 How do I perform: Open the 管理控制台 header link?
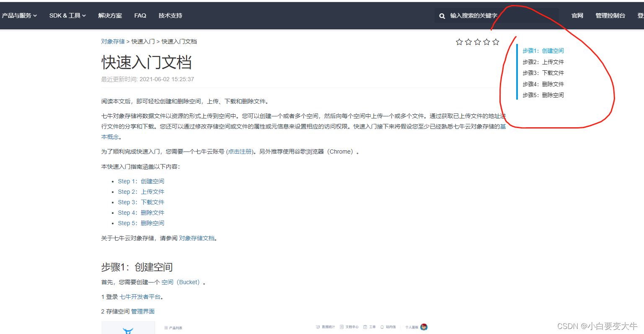coord(610,15)
